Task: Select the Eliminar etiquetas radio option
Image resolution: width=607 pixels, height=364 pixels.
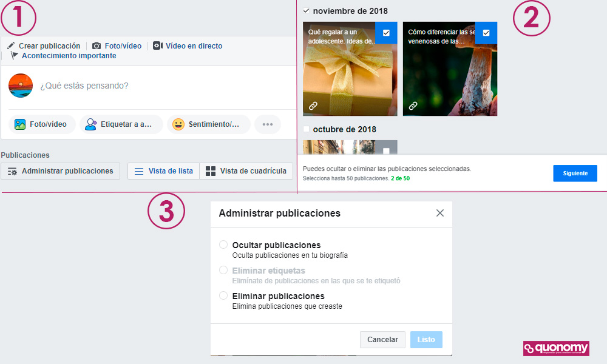Action: click(223, 270)
